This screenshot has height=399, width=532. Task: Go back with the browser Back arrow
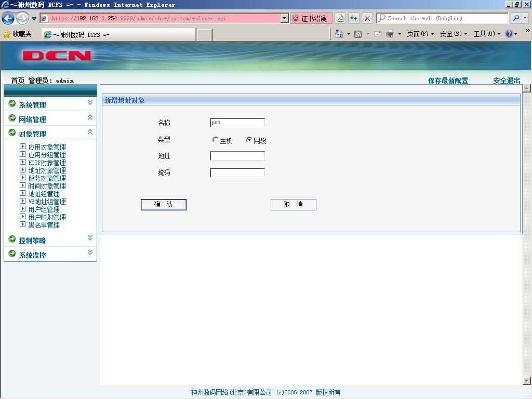coord(8,18)
